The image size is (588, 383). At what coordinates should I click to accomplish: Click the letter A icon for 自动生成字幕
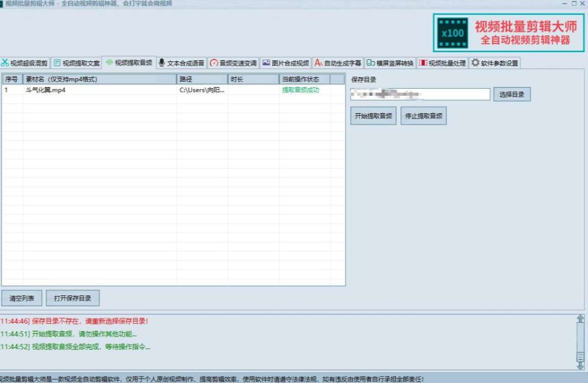318,63
